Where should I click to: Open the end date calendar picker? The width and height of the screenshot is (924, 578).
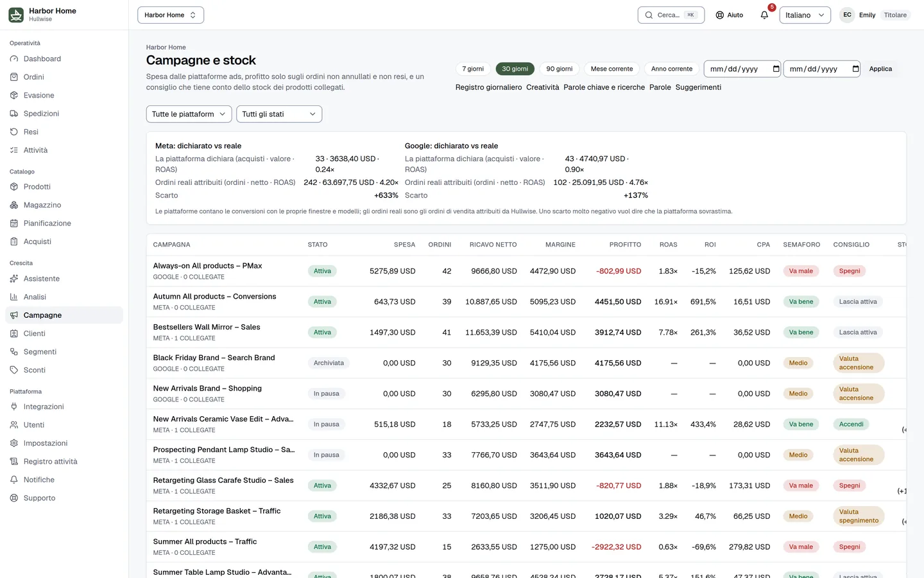point(855,69)
